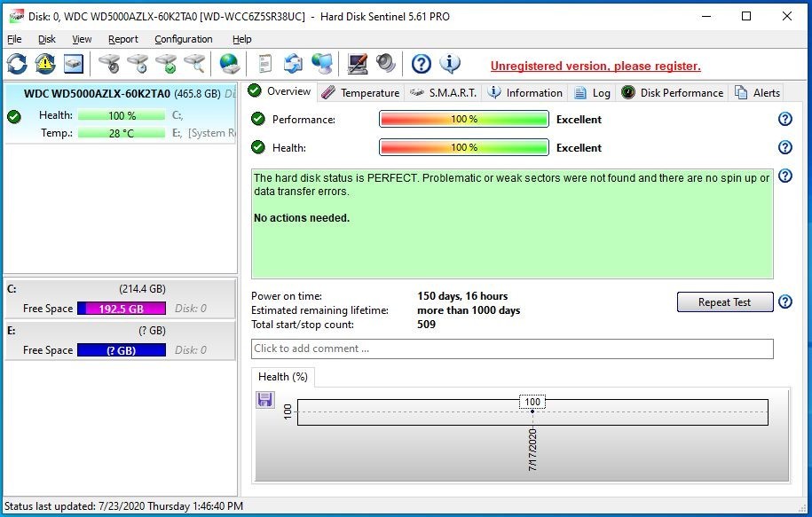Maximize the Hard Disk Sentinel window
Screen dimensions: 812x517
tap(746, 16)
